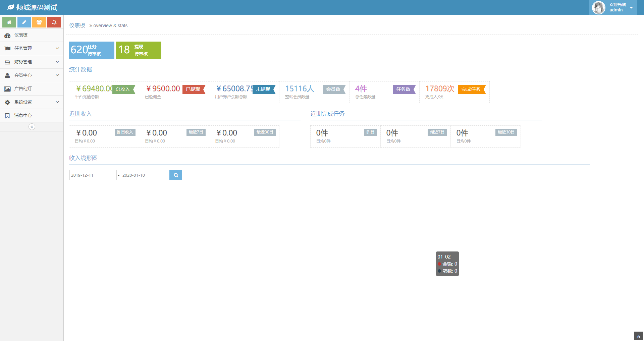Screen dimensions: 644x341
Task: Open the admin account dropdown caret
Action: coord(631,8)
